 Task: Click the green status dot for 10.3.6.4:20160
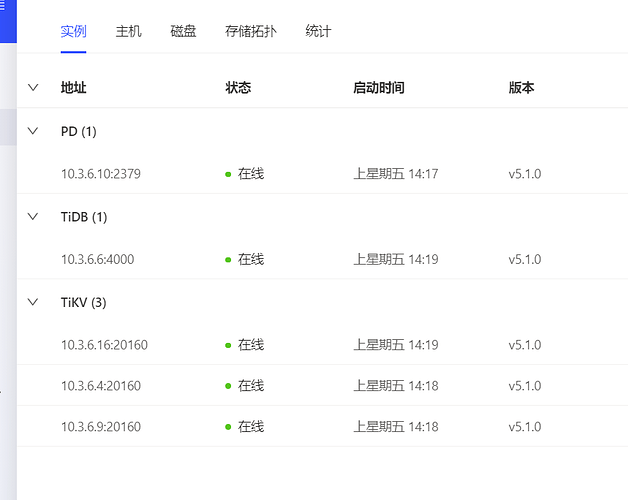228,386
